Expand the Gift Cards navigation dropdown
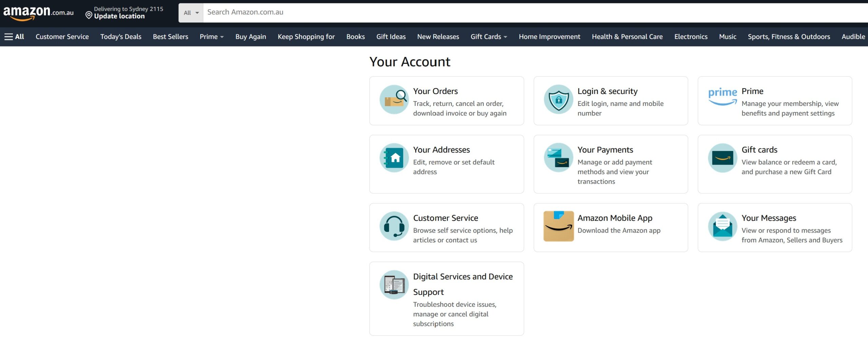Screen dimensions: 868x338 [489, 37]
